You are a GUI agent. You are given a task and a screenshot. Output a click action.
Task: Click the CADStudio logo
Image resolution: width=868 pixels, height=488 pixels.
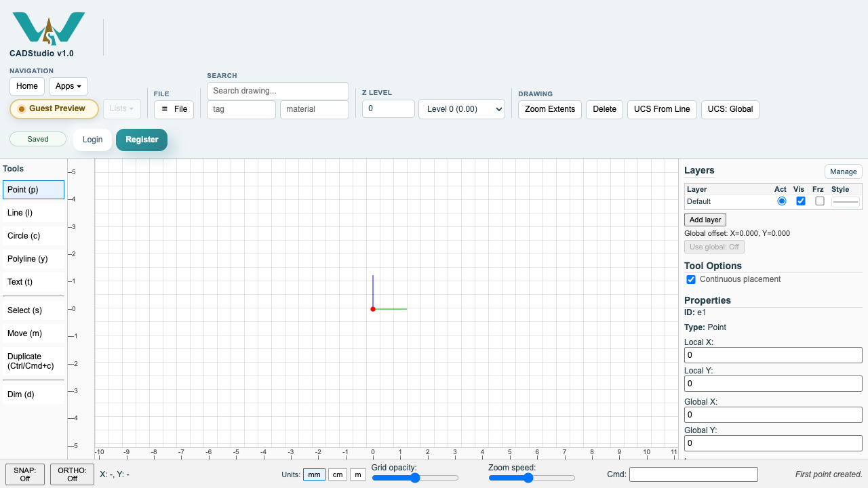tap(49, 28)
